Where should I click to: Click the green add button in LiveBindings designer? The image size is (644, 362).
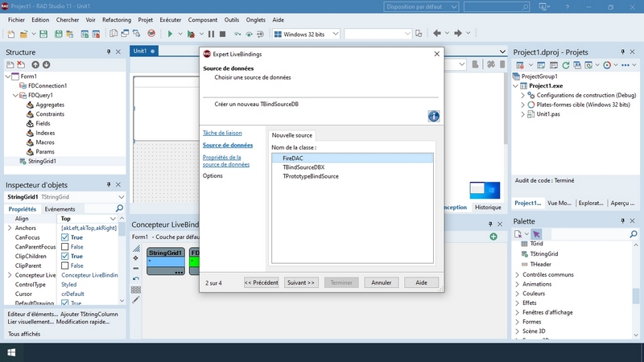493,237
